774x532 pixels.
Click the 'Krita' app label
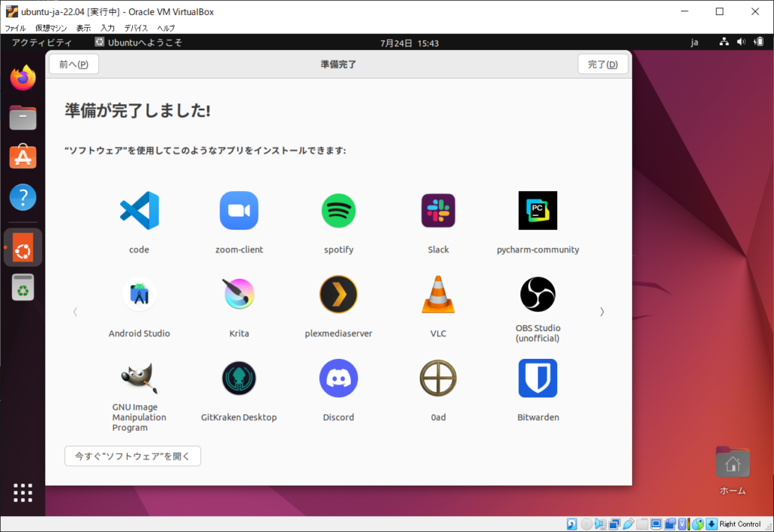pos(239,333)
